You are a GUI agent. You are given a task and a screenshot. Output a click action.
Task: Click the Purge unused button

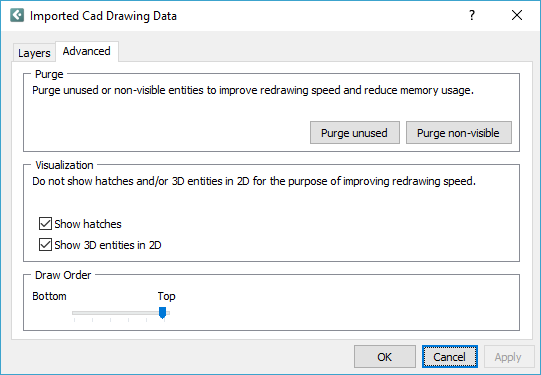[x=355, y=133]
